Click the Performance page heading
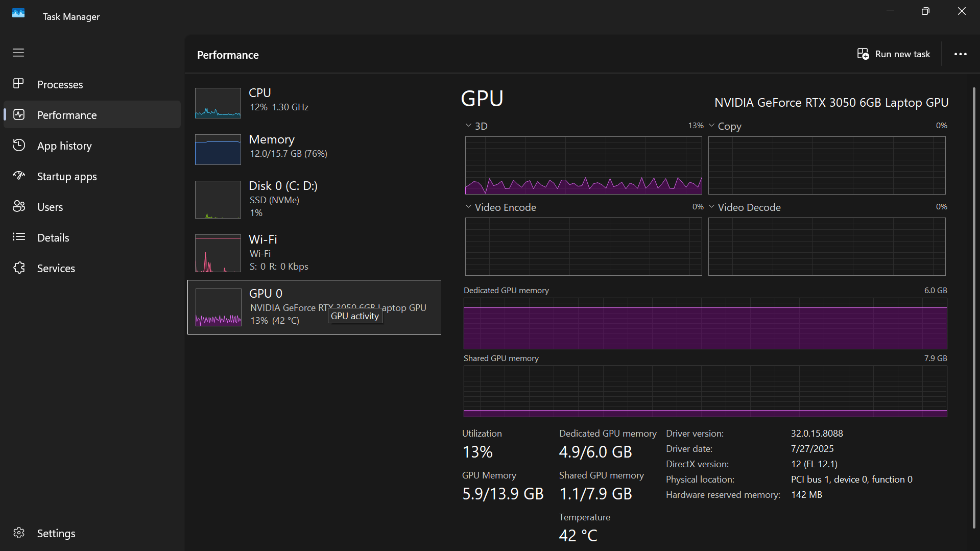Screen dimensions: 980x551 (228, 55)
